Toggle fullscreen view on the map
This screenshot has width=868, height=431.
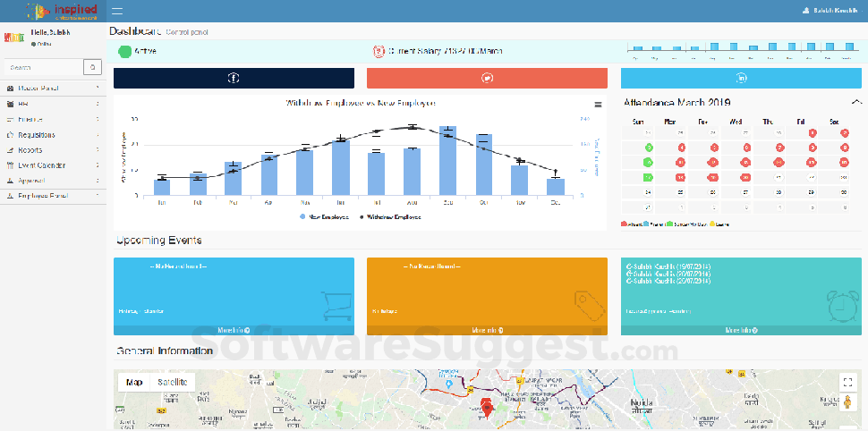click(x=848, y=382)
